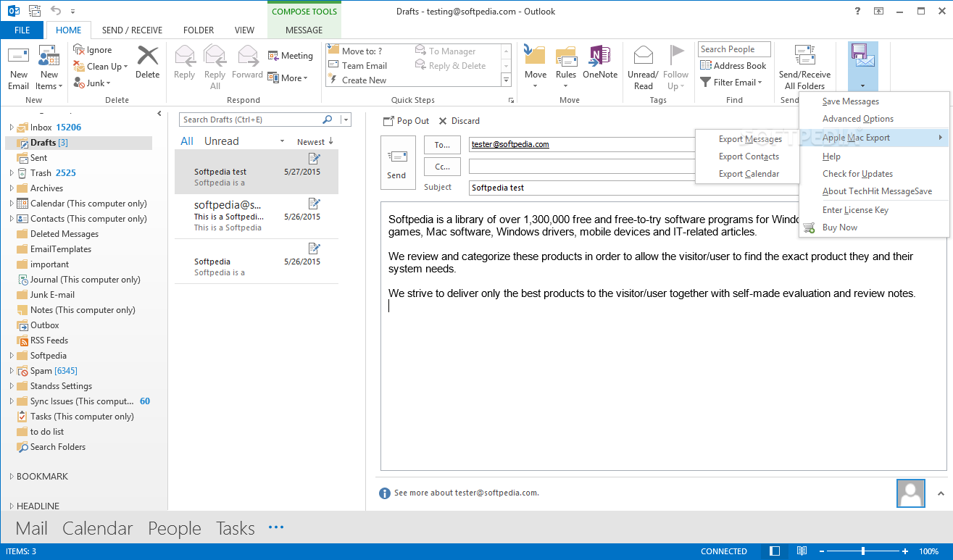Click the Cc... button
Image resolution: width=953 pixels, height=560 pixels.
(x=442, y=167)
